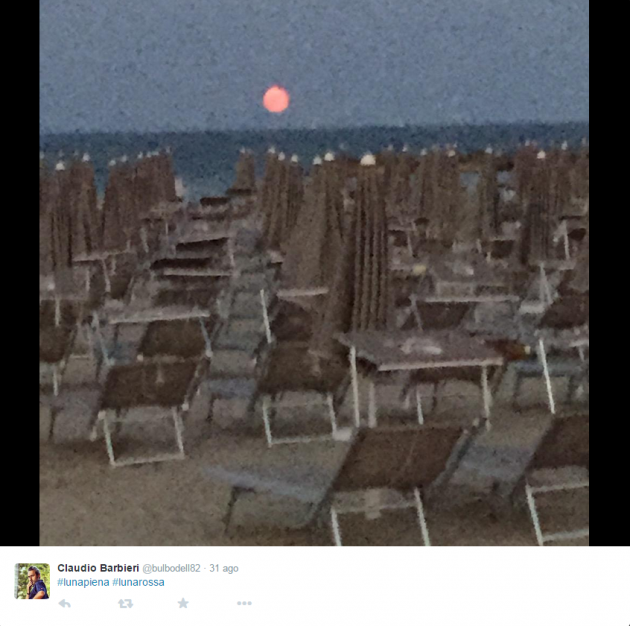Viewport: 630px width, 626px height.
Task: Click the sandy area at the photo's bottom left
Action: (121, 506)
